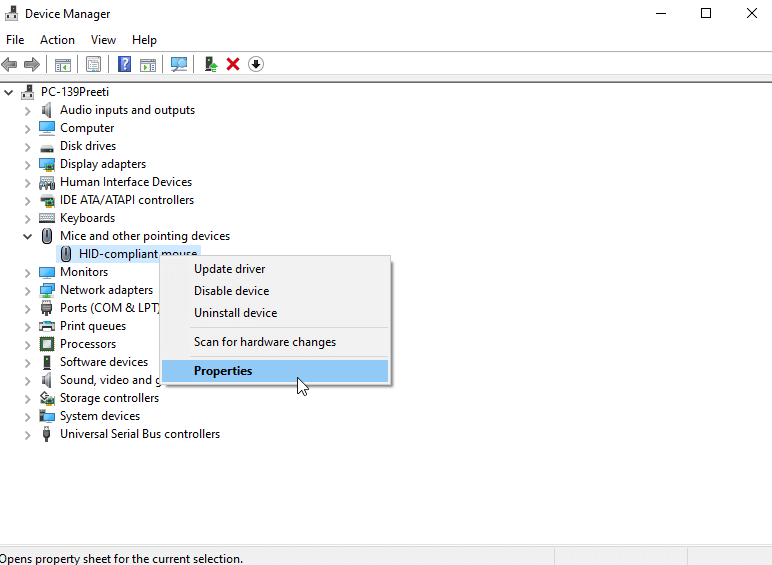
Task: Collapse Mice and other pointing devices
Action: (x=28, y=237)
